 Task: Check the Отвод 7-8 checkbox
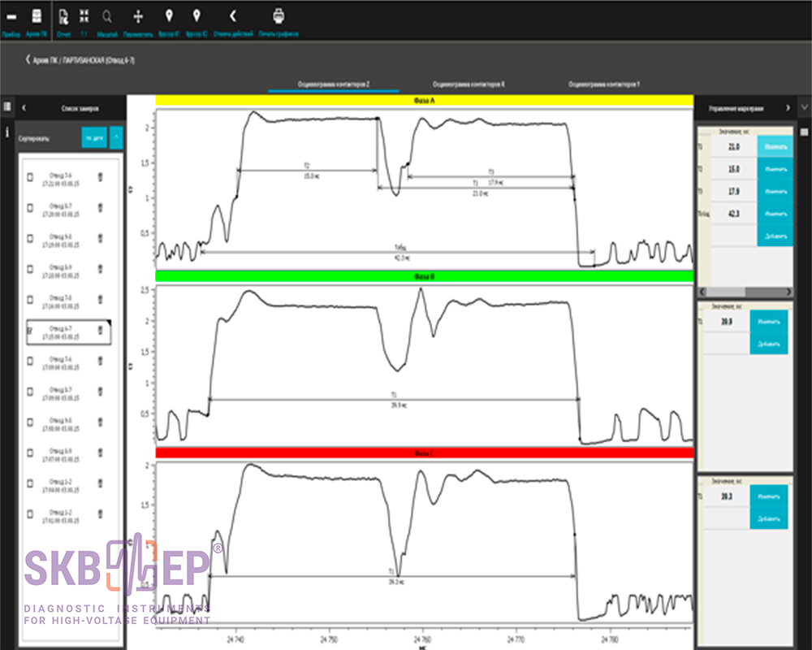(30, 300)
